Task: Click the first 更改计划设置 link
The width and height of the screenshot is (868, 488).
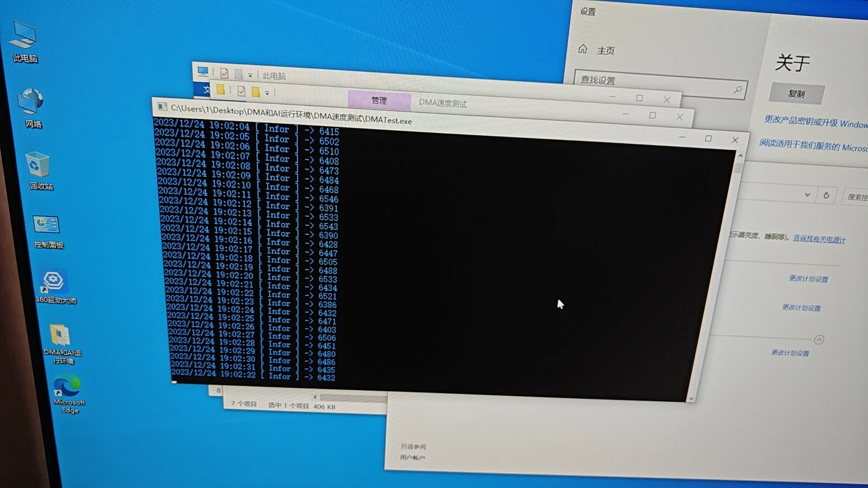Action: pos(808,279)
